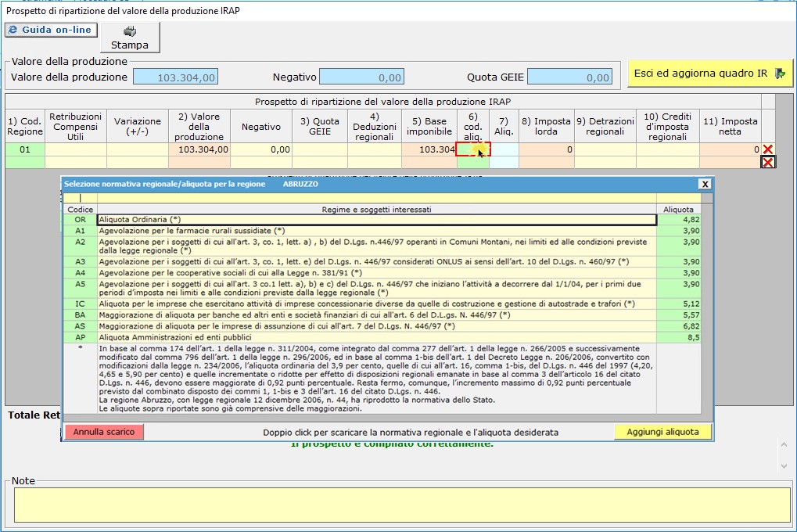The image size is (797, 532).
Task: Open the Guida on-line help
Action: tap(51, 30)
